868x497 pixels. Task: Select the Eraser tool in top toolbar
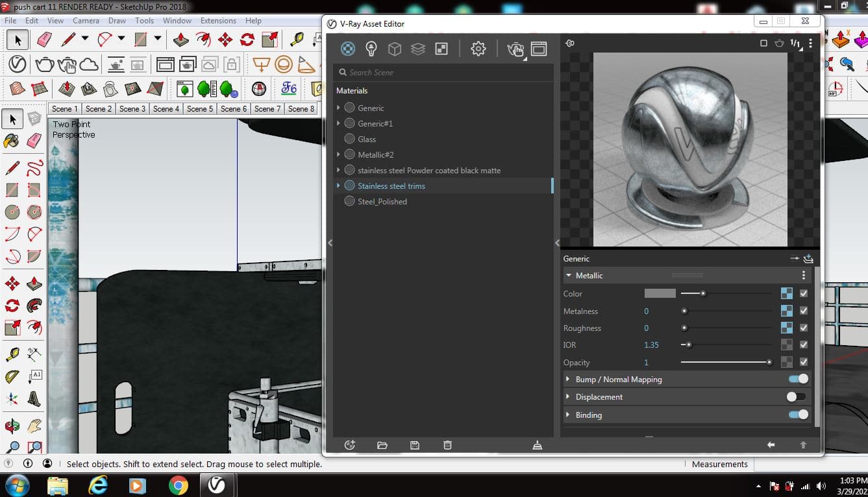pyautogui.click(x=43, y=40)
